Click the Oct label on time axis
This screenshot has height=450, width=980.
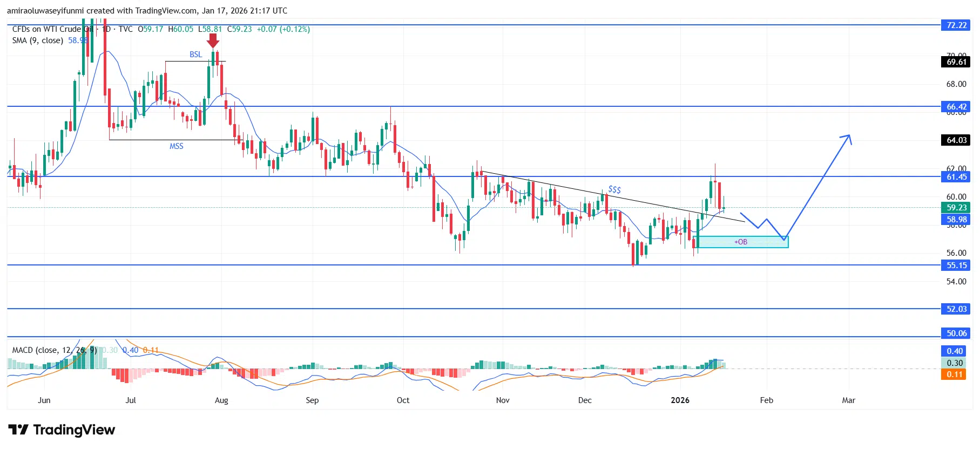(x=403, y=400)
